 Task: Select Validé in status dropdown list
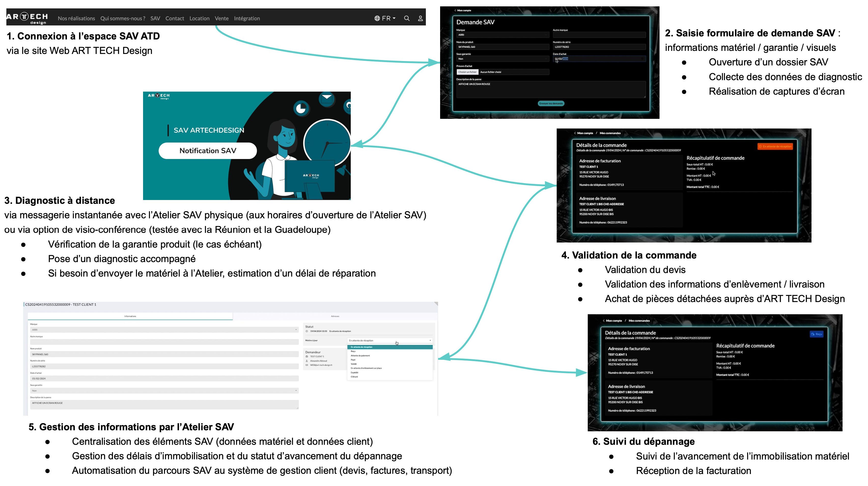[x=389, y=364]
